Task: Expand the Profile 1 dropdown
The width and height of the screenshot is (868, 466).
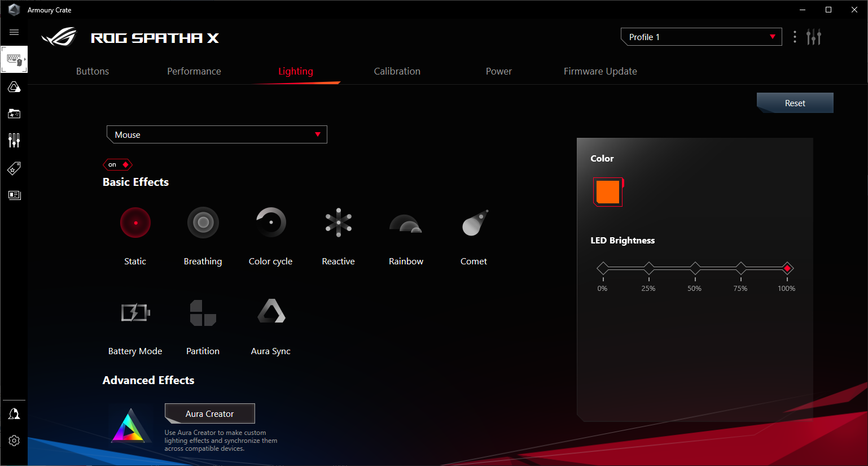Action: [x=701, y=37]
